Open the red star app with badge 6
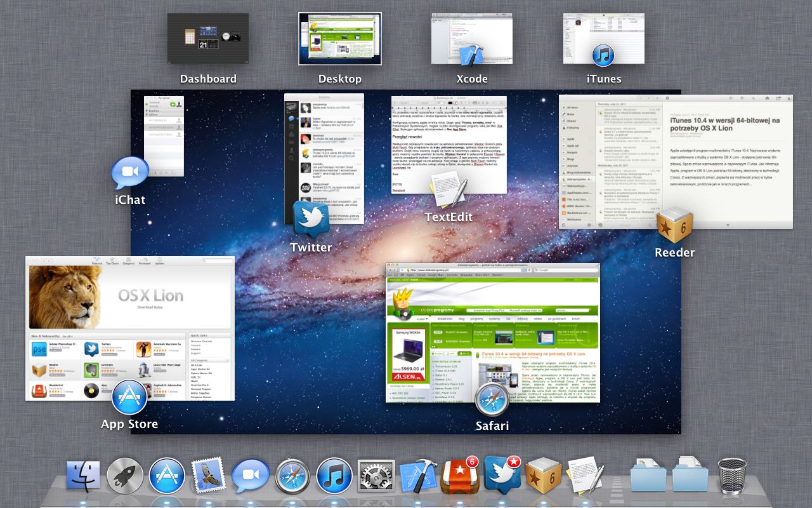812x508 pixels. pos(459,476)
